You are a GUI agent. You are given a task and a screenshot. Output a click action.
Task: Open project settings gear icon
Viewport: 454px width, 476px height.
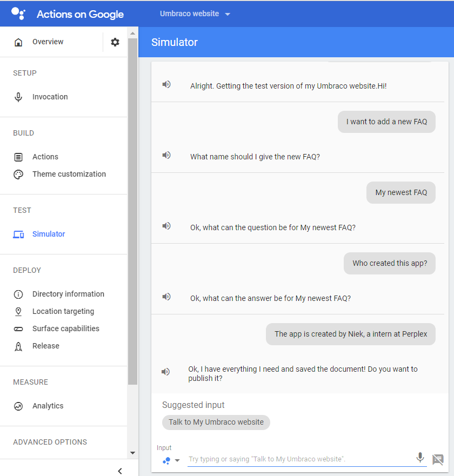115,42
